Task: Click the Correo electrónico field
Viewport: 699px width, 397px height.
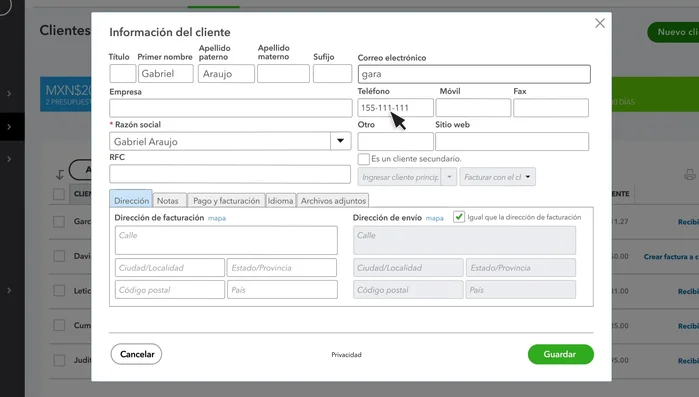Action: (x=474, y=74)
